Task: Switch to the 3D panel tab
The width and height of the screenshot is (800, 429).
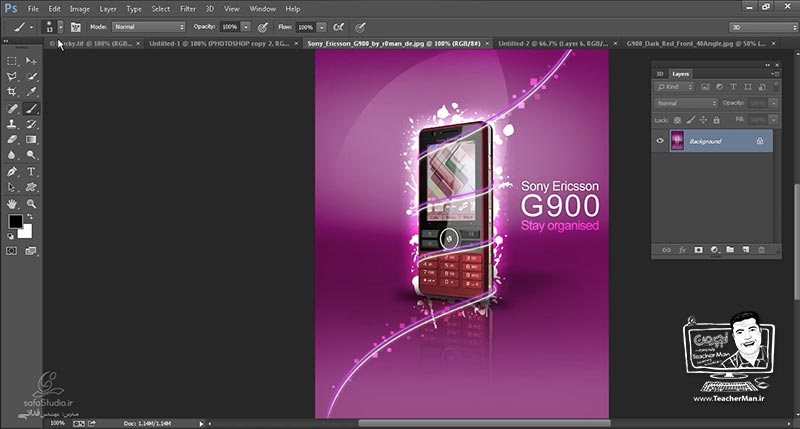Action: [660, 74]
